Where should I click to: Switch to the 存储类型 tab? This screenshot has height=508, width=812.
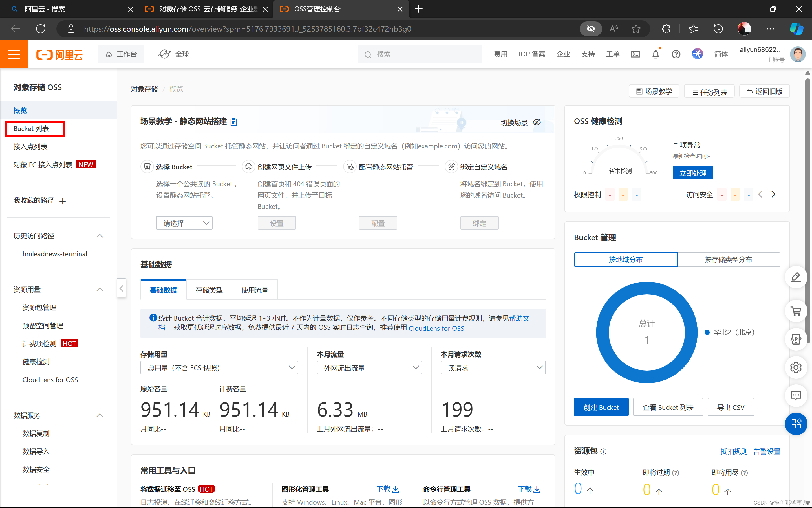(209, 290)
